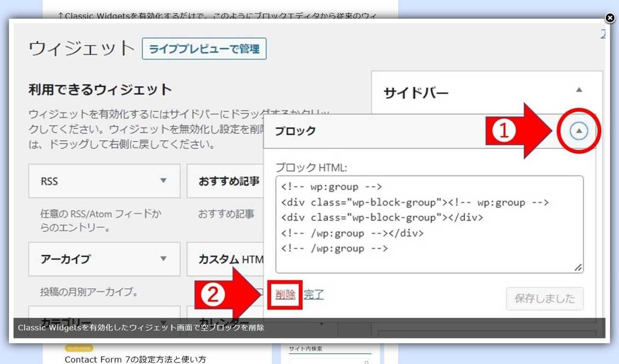Click the サイドバー panel heading
This screenshot has width=619, height=364.
pyautogui.click(x=416, y=93)
